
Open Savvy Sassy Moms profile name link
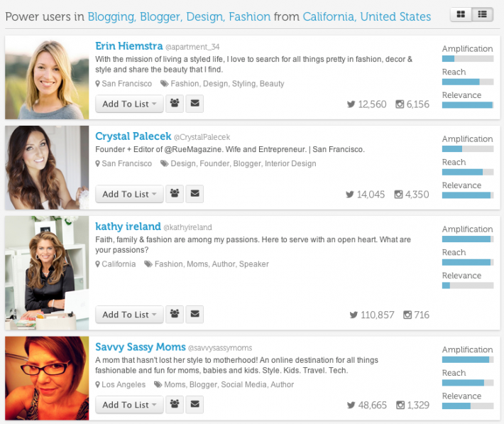(139, 347)
